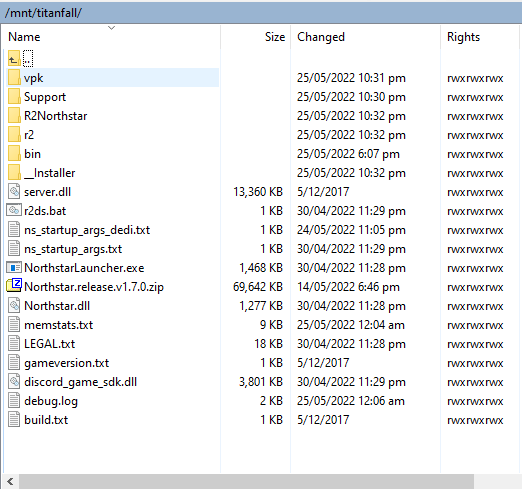The image size is (522, 489).
Task: Select the Support folder icon
Action: [x=14, y=97]
